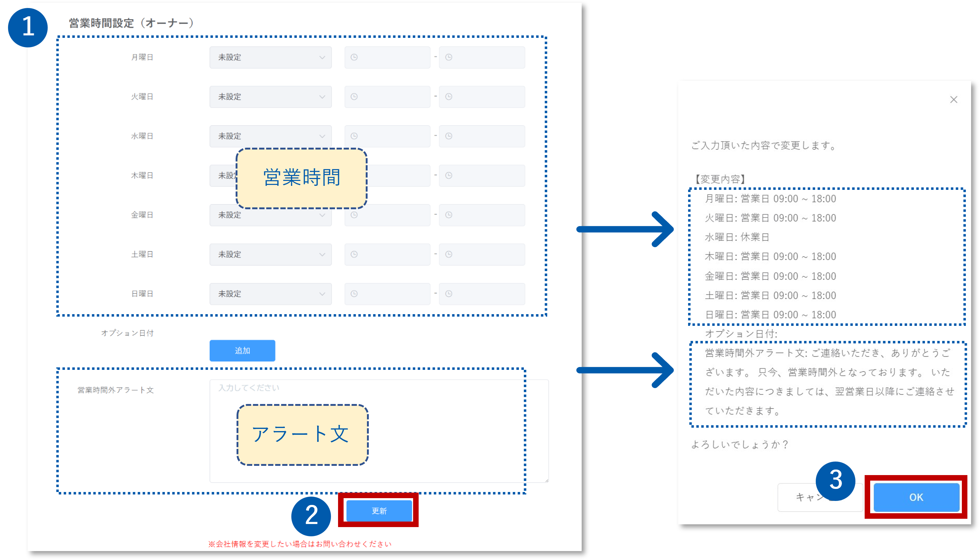Image resolution: width=980 pixels, height=560 pixels.
Task: Click the 更新 button to update settings
Action: [378, 510]
